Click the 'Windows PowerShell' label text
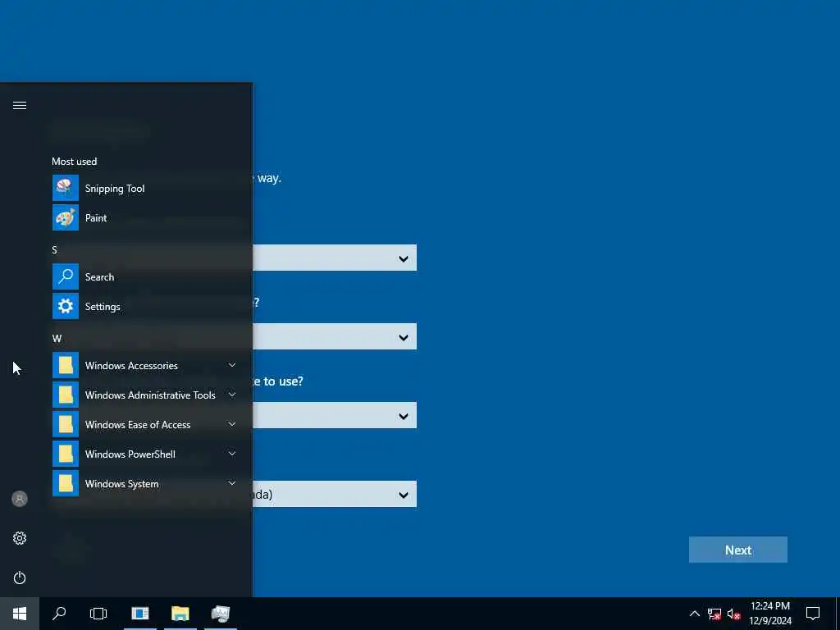Screen dimensions: 840x630 coord(130,454)
